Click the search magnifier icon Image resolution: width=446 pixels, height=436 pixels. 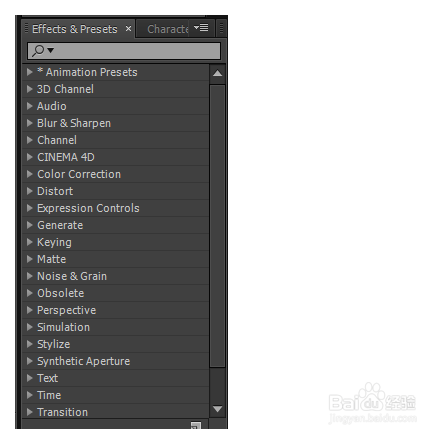click(38, 51)
